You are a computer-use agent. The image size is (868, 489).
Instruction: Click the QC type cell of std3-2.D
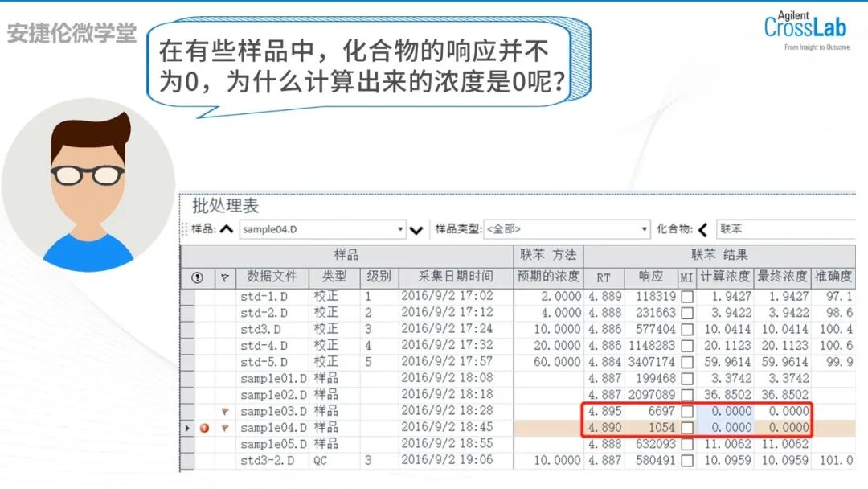[x=334, y=461]
